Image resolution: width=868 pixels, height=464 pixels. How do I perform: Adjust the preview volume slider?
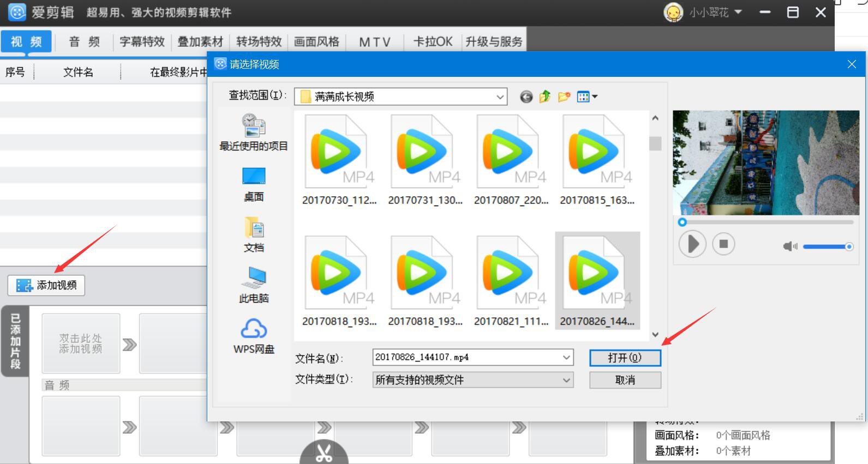(827, 247)
